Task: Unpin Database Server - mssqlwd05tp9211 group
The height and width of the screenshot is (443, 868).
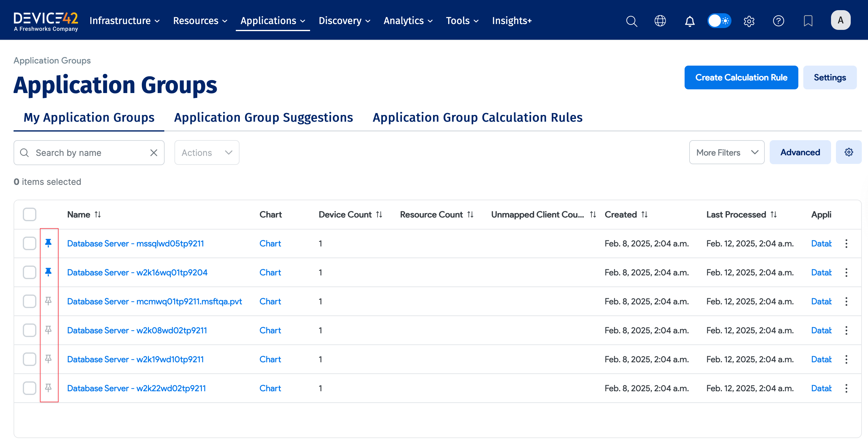Action: 48,243
